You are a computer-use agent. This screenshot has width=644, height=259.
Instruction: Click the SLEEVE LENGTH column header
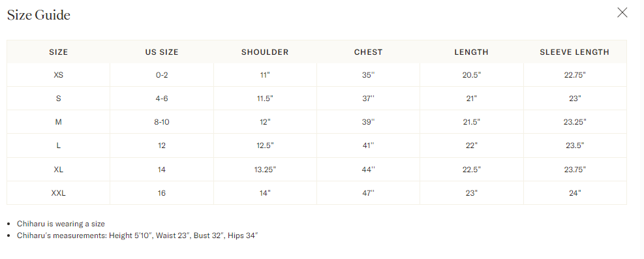click(575, 52)
